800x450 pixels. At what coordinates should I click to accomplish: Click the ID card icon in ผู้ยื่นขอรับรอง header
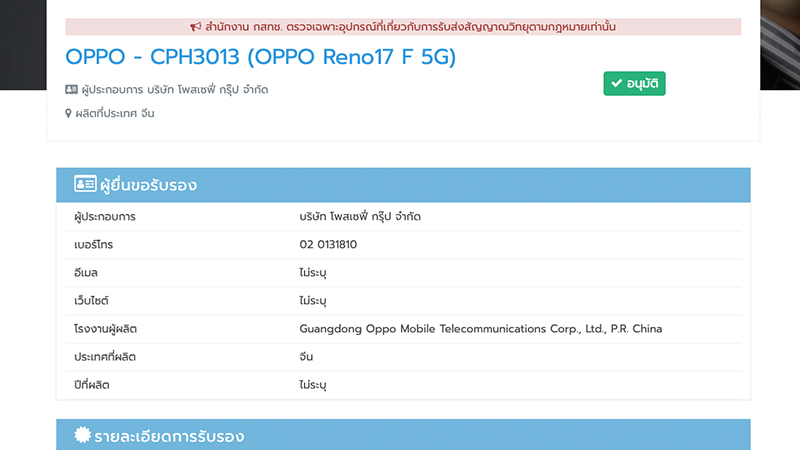click(x=85, y=184)
